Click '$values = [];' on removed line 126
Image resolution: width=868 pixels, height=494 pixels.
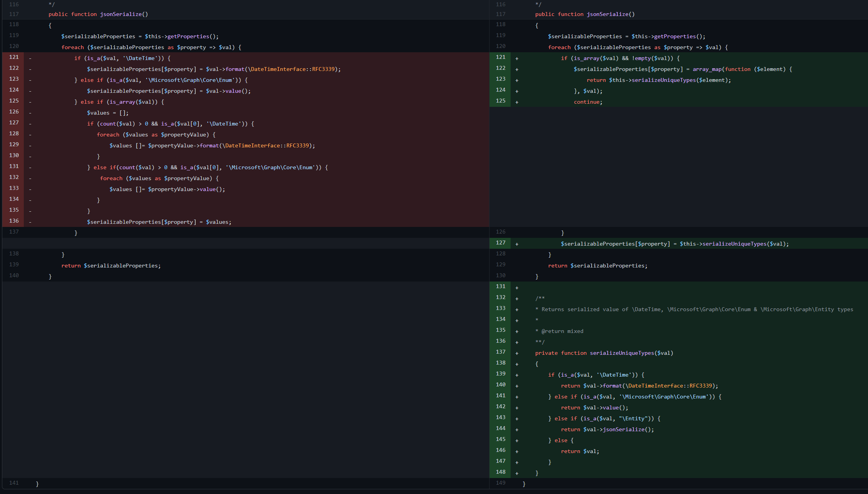[x=108, y=113]
